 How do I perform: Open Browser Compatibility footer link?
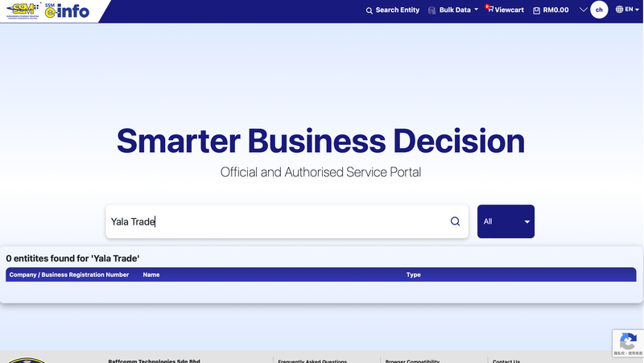coord(412,361)
